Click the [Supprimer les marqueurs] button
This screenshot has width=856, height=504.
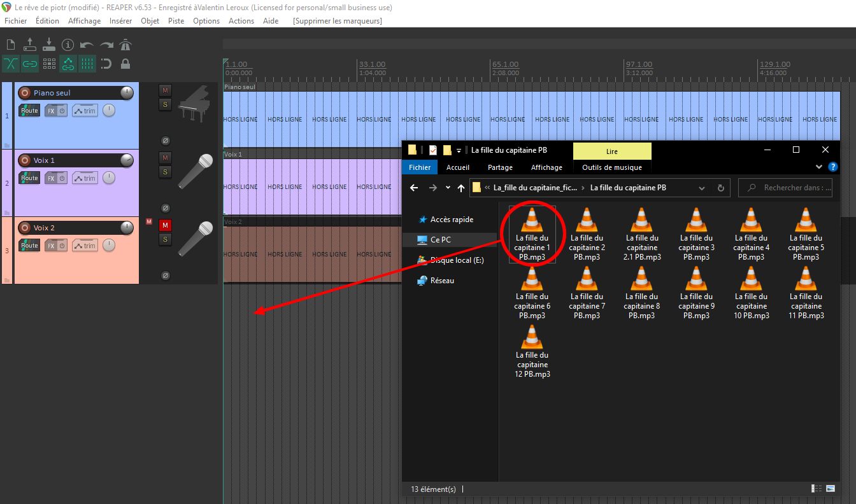[x=337, y=21]
